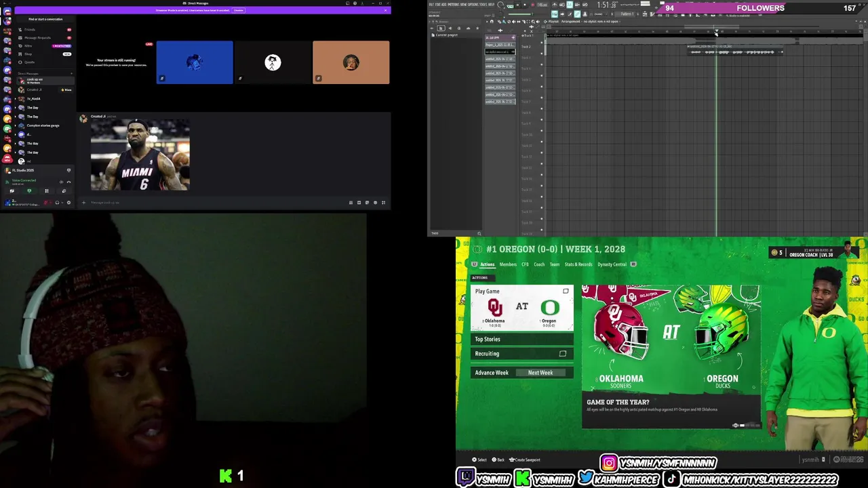This screenshot has width=868, height=488.
Task: Switch to the Members tab in the game
Action: pyautogui.click(x=508, y=264)
